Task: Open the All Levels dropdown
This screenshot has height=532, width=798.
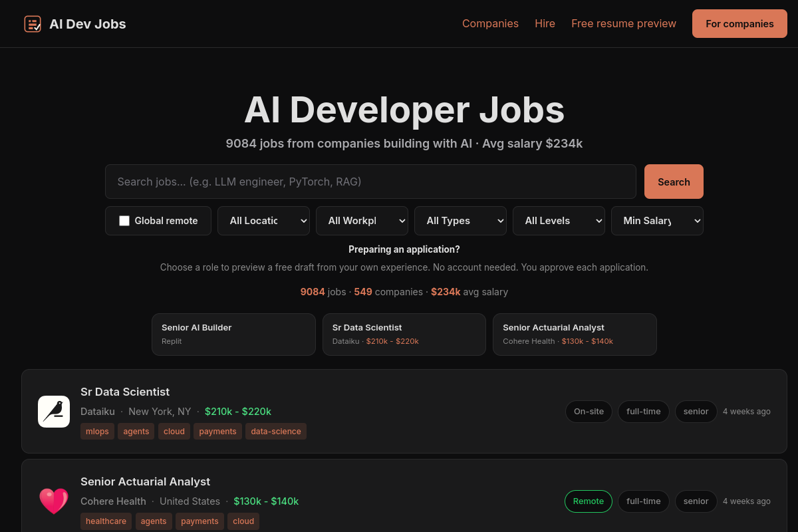Action: (559, 221)
